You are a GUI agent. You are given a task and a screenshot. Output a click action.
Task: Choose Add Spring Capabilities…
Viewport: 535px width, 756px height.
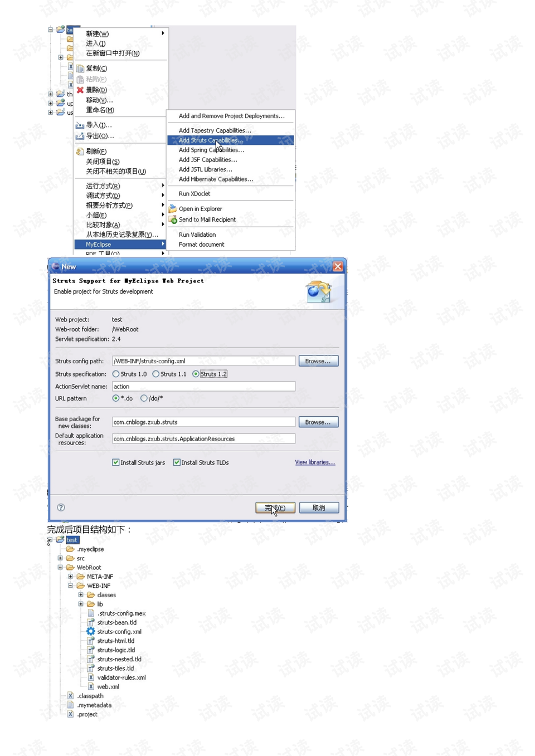pyautogui.click(x=231, y=150)
